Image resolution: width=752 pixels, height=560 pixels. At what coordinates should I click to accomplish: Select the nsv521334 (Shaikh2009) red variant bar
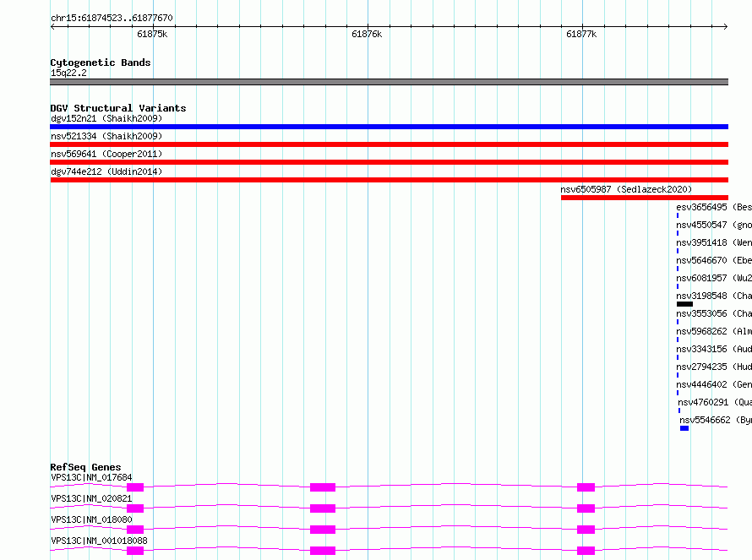click(389, 144)
